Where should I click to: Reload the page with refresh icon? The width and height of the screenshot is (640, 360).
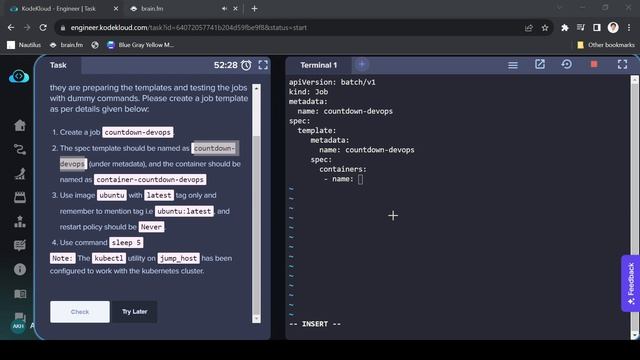click(43, 27)
